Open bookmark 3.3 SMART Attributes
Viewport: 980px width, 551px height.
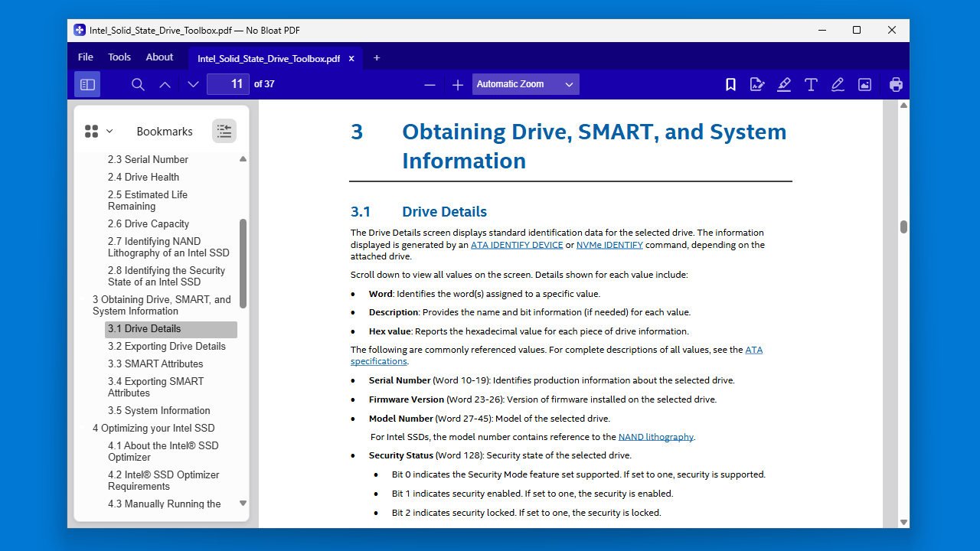click(x=155, y=364)
